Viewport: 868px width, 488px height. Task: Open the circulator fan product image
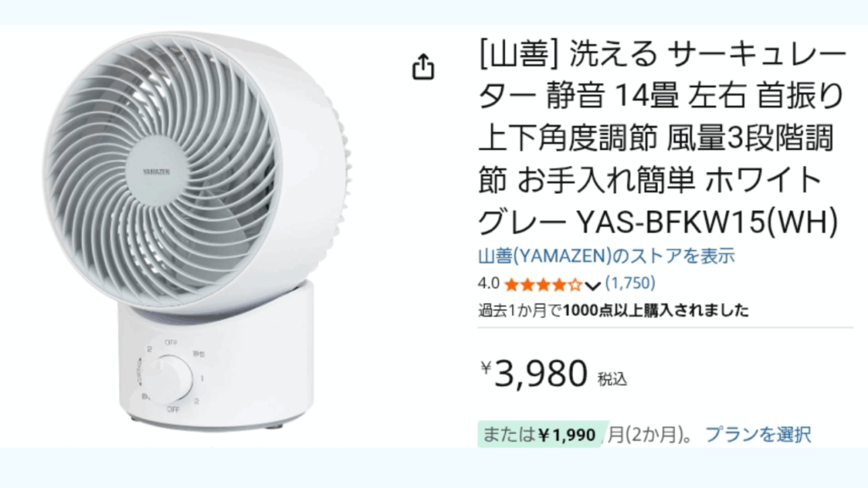pos(198,232)
